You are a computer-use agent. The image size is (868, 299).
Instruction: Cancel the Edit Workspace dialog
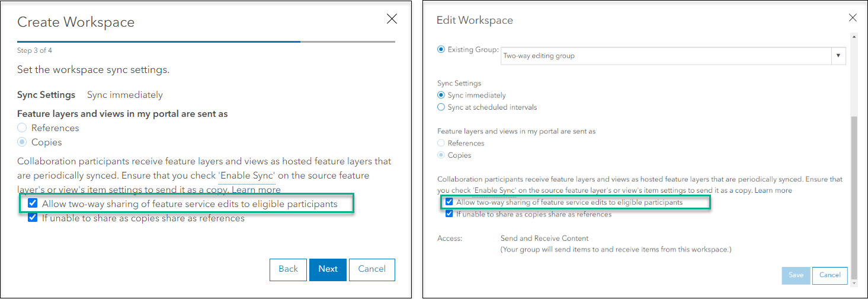point(829,275)
